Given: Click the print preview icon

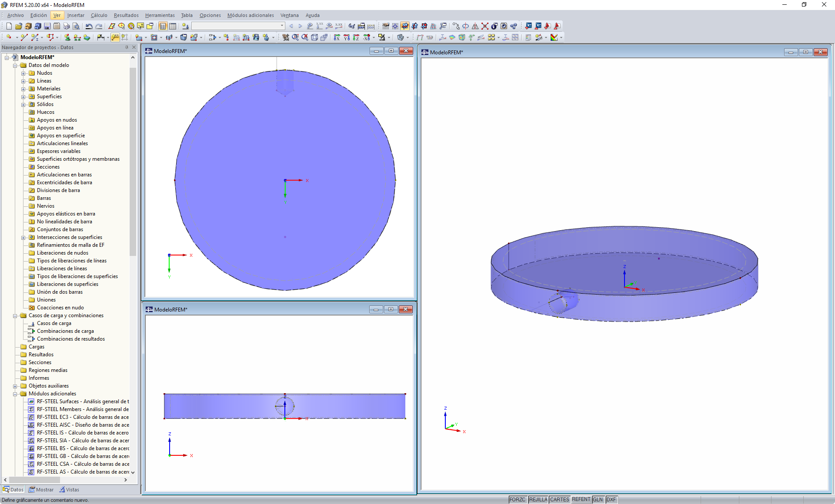Looking at the screenshot, I should (x=76, y=26).
